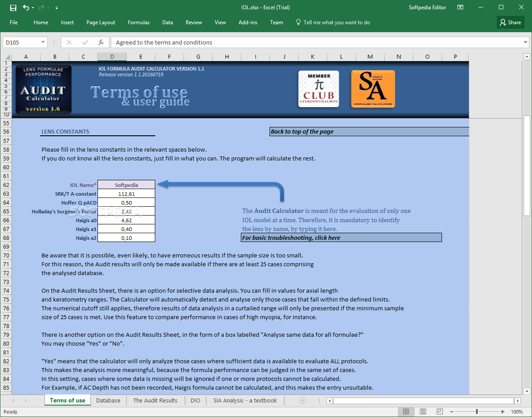Screen dimensions: 532x417
Task: Switch to the Database sheet tab
Action: (108, 400)
